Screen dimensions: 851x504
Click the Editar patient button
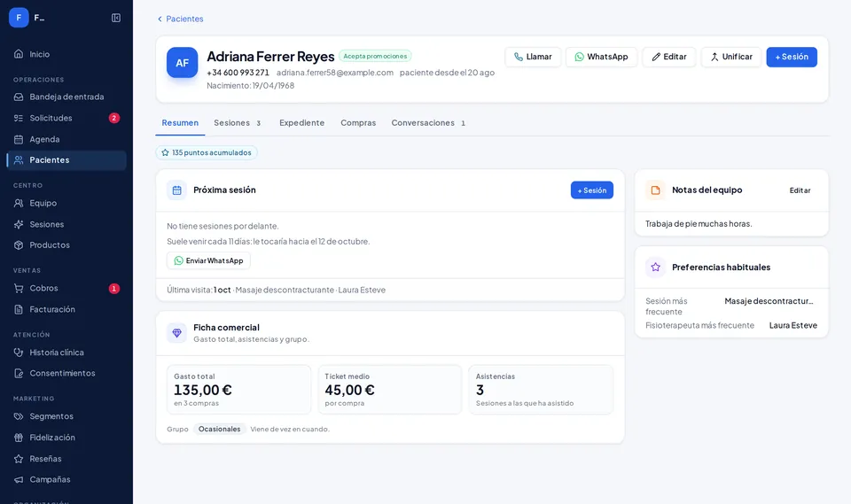pos(668,57)
